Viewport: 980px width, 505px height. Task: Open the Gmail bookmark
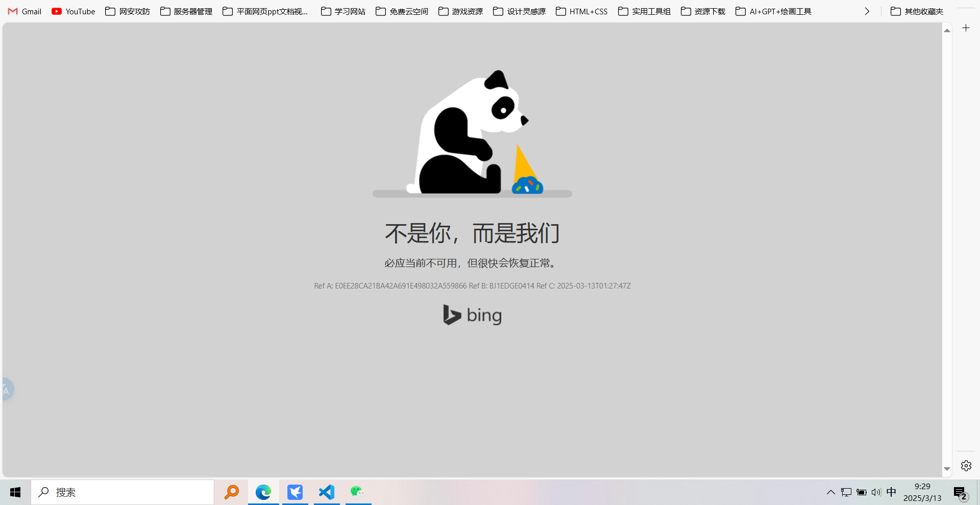pyautogui.click(x=24, y=11)
